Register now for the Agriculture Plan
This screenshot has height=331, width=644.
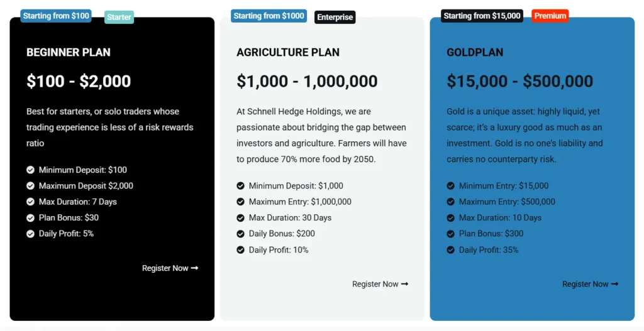(x=375, y=284)
